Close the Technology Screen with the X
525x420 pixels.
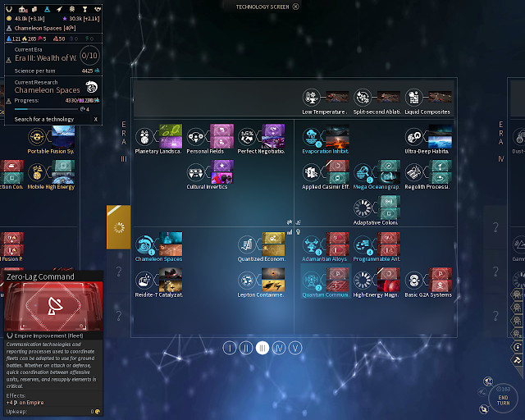click(x=295, y=7)
